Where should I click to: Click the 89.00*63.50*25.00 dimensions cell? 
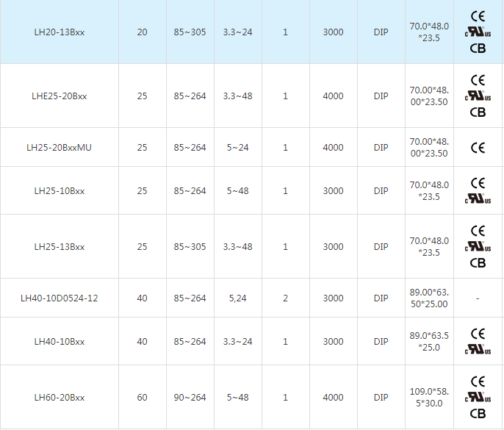(x=428, y=298)
